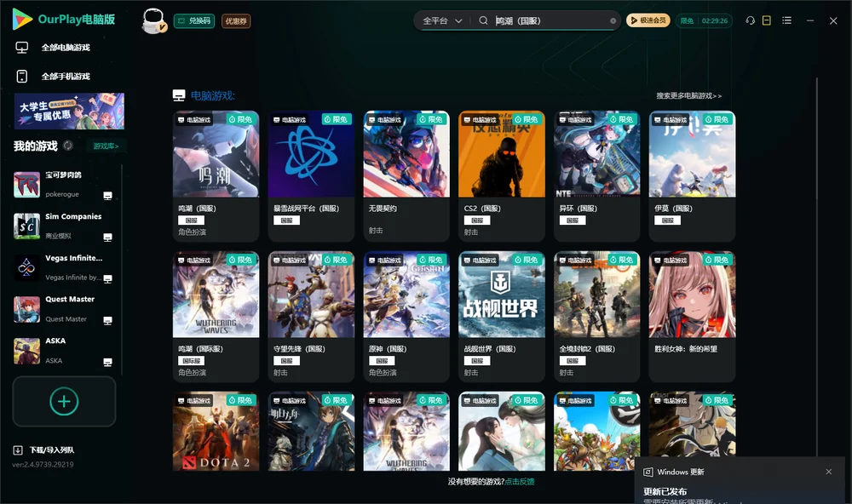Open Quest Master from my games
Viewport: 852px width, 504px height.
coord(64,309)
